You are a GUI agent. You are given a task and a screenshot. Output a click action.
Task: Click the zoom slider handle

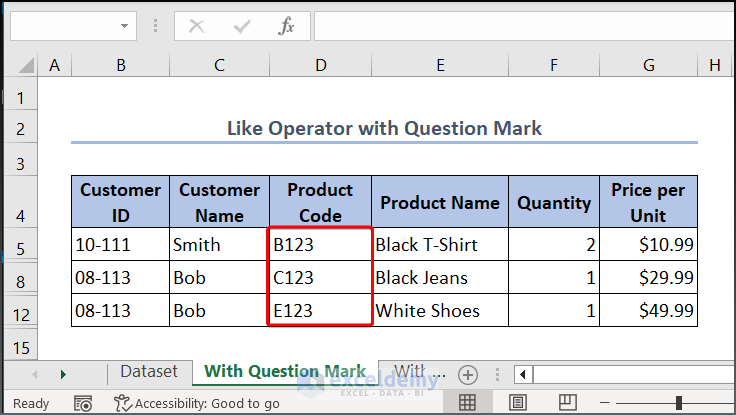(x=679, y=403)
